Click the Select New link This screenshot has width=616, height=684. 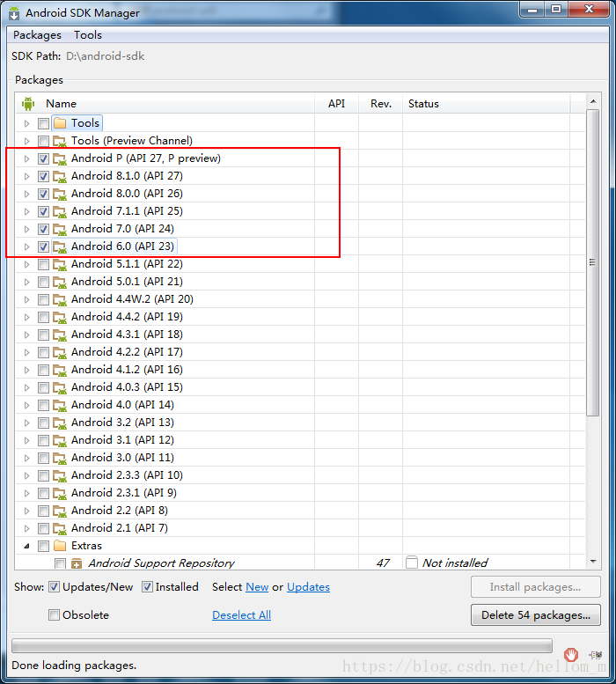(x=257, y=587)
